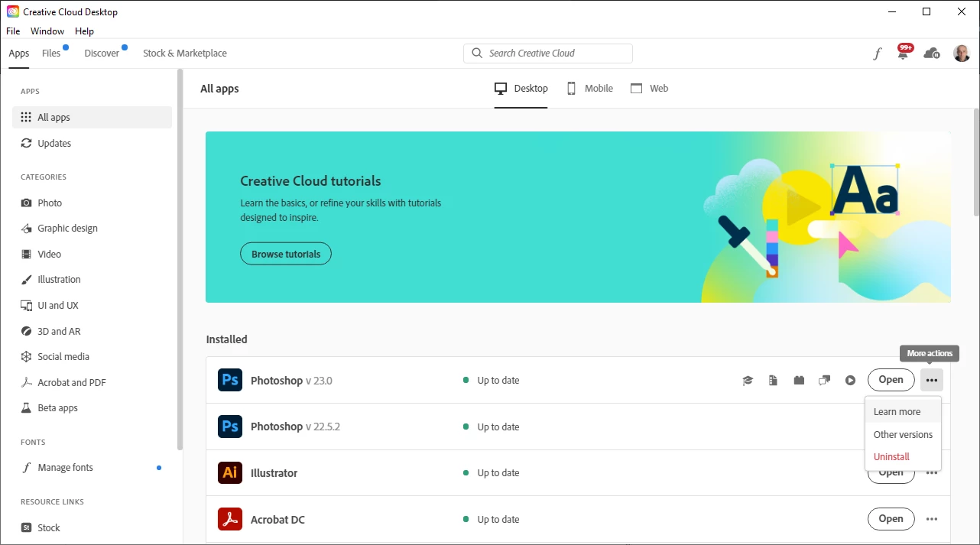Viewport: 980px width, 545px height.
Task: Switch to the Files tab
Action: click(51, 54)
